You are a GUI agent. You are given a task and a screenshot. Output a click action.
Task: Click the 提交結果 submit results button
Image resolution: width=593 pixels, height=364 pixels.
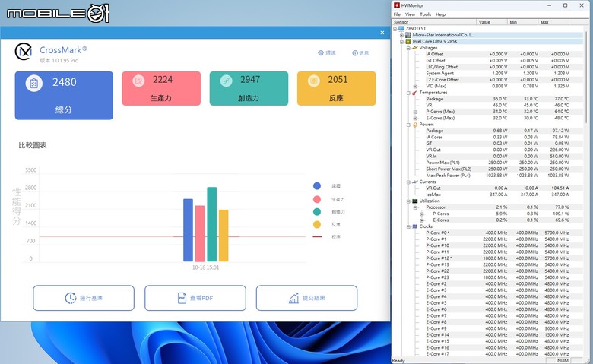pos(306,298)
